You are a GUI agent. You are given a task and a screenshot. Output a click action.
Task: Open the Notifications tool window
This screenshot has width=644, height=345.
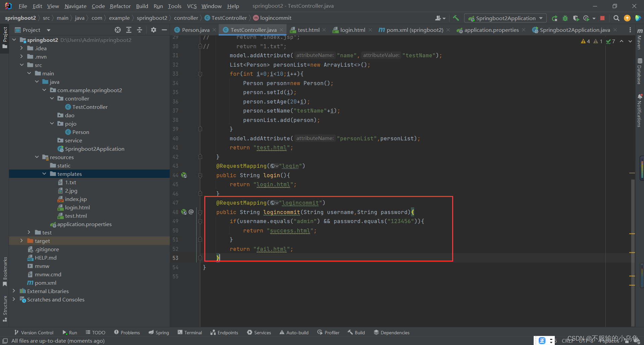[640, 111]
